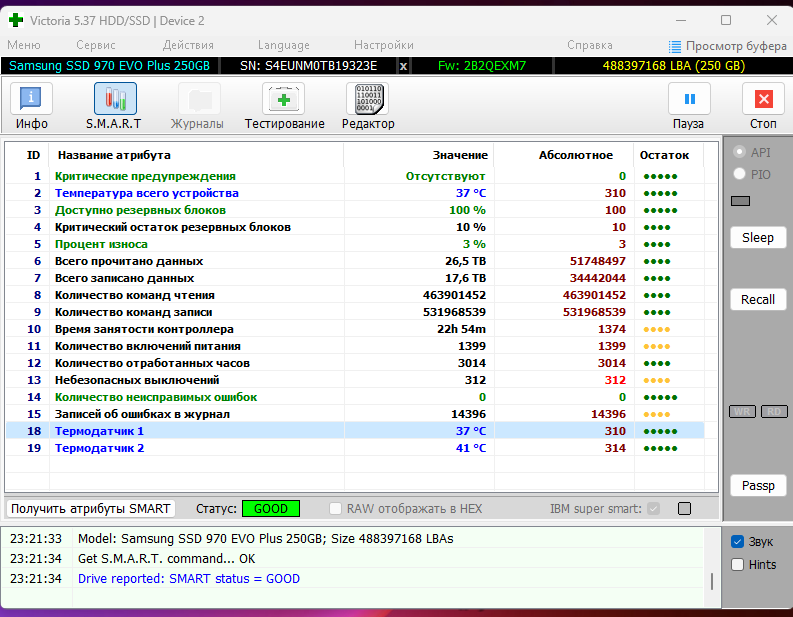The image size is (793, 617).
Task: Click the 488397168 LBA capacity label
Action: coord(674,66)
